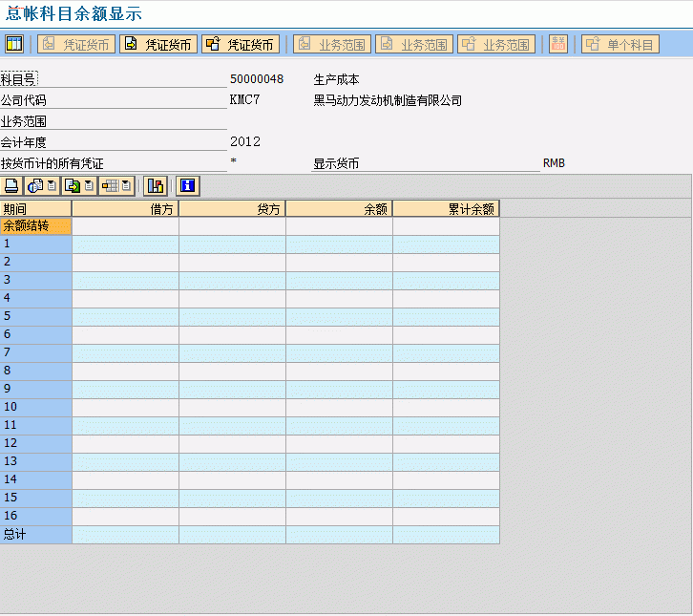The height and width of the screenshot is (616, 693).
Task: Open the dropdown arrow next to the layout icon
Action: [126, 185]
